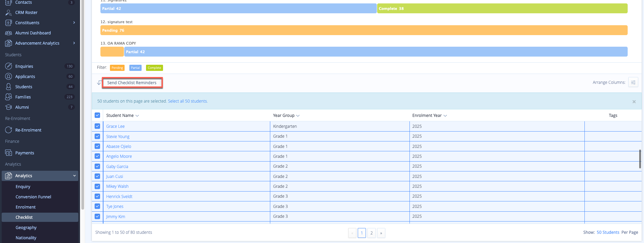
Task: Click the Applicants sidebar icon
Action: click(9, 76)
